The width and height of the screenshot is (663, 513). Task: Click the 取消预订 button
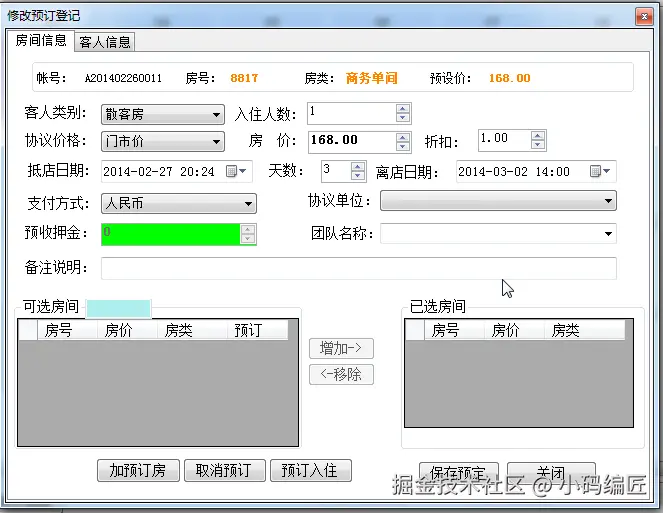coord(225,470)
